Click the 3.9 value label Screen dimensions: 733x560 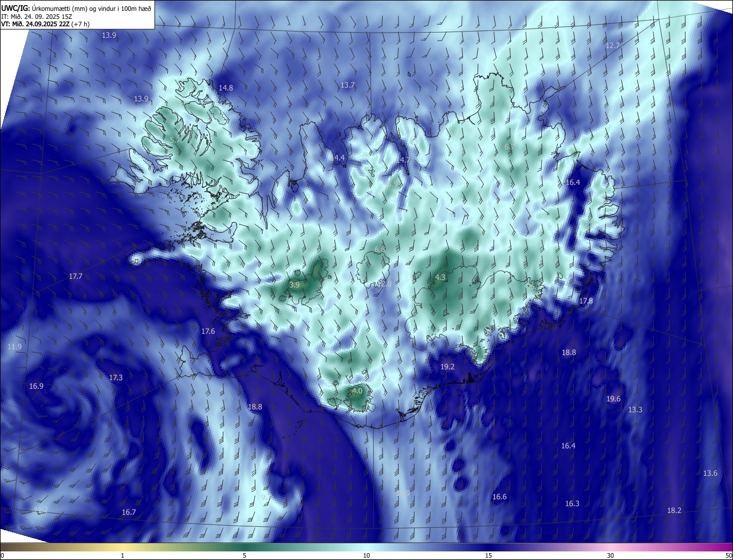point(294,285)
